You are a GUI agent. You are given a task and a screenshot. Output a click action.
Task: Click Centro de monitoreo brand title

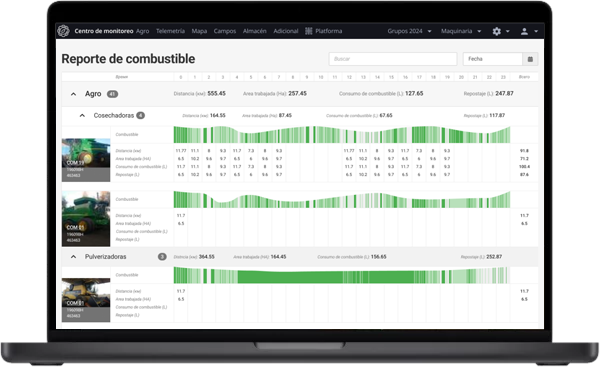[x=104, y=31]
